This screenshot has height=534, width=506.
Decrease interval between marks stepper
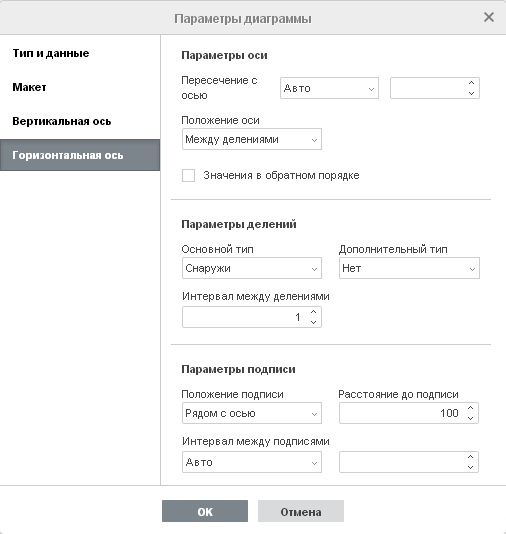click(x=314, y=322)
